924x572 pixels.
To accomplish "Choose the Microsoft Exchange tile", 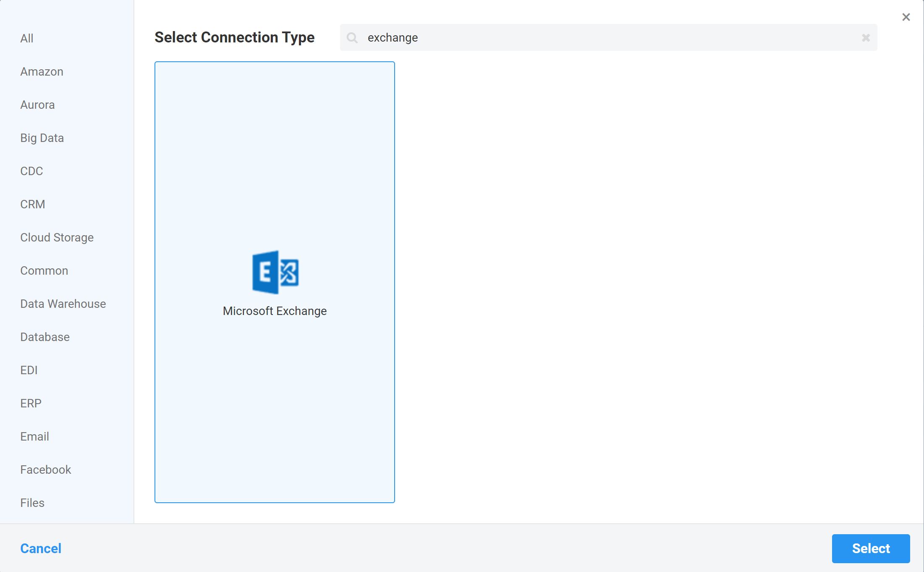I will tap(275, 282).
